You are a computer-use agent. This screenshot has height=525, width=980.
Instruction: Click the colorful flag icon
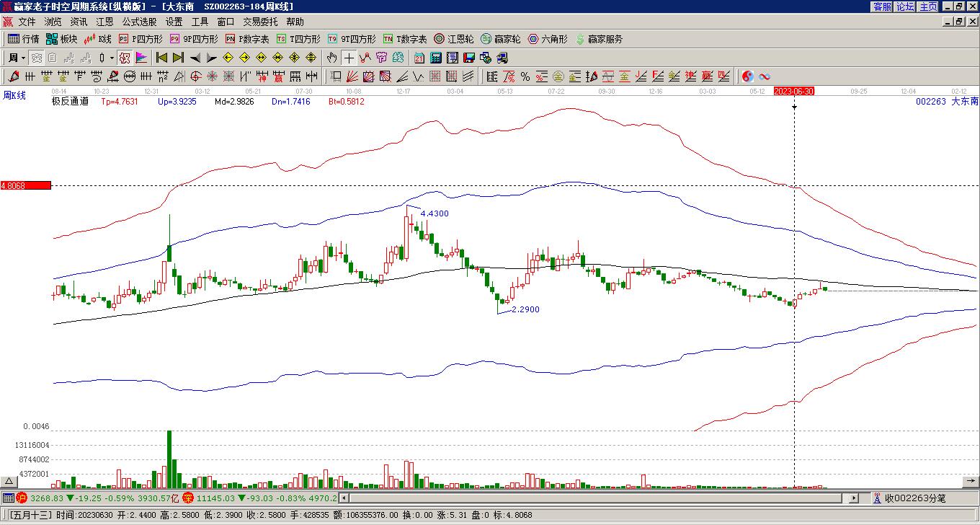141,58
